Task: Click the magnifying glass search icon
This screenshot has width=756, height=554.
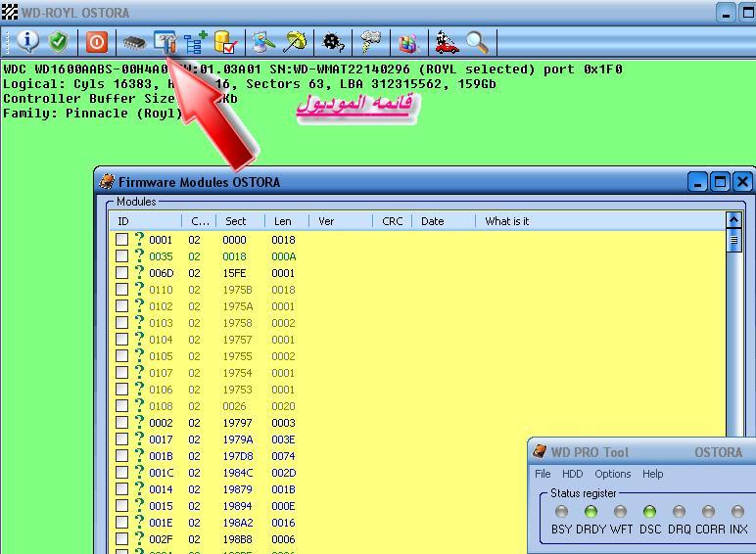Action: pyautogui.click(x=477, y=42)
